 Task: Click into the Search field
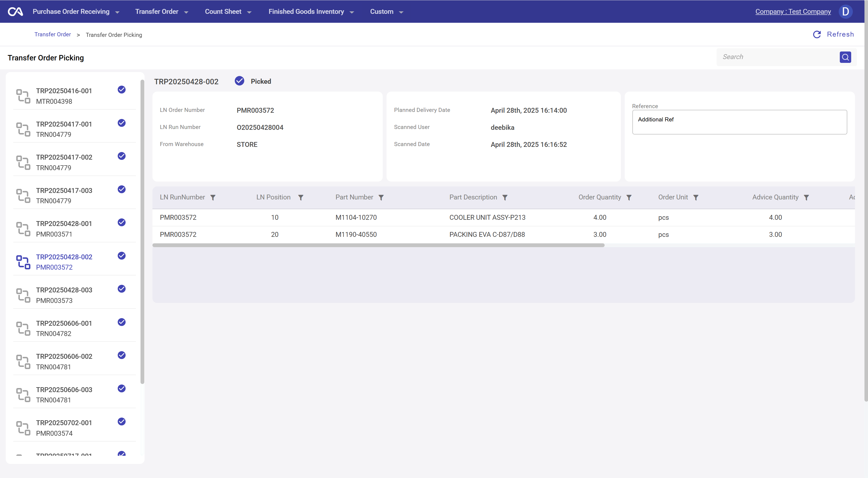point(778,57)
